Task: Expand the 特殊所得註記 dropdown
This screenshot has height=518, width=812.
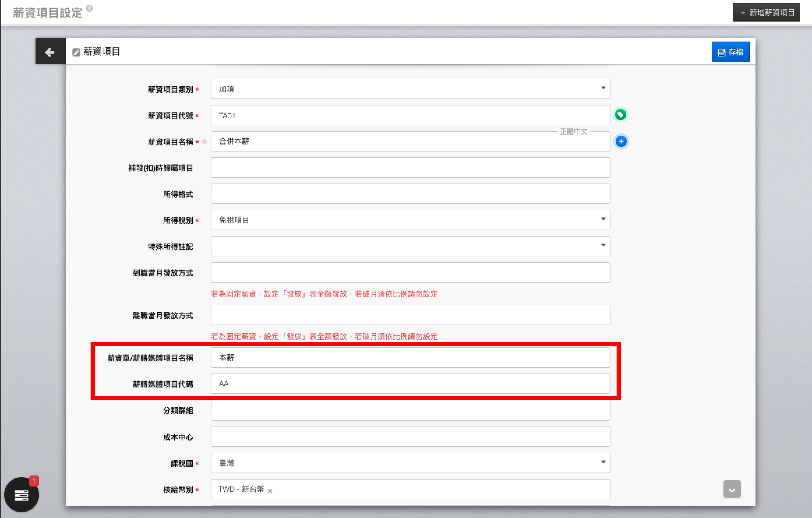Action: click(x=410, y=246)
